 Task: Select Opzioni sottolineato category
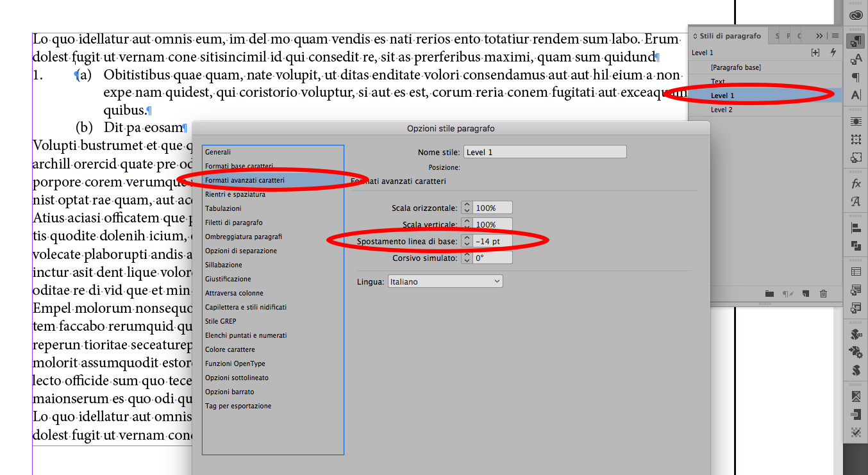(x=272, y=378)
